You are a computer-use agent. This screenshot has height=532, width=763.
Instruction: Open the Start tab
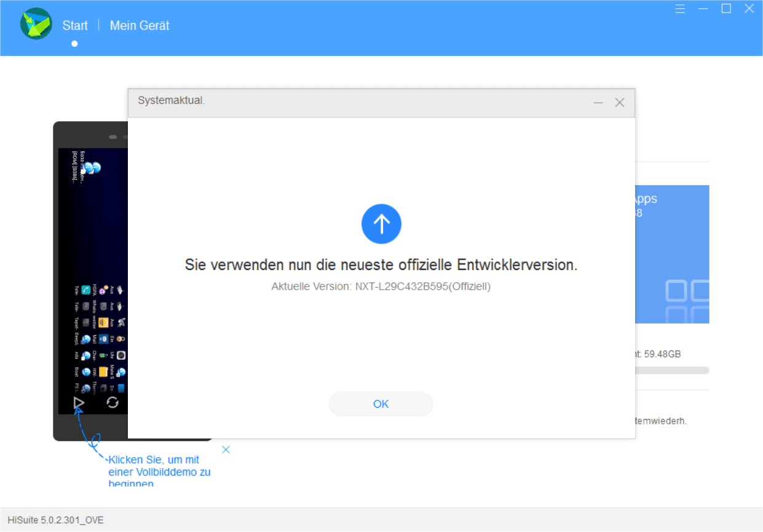(75, 26)
